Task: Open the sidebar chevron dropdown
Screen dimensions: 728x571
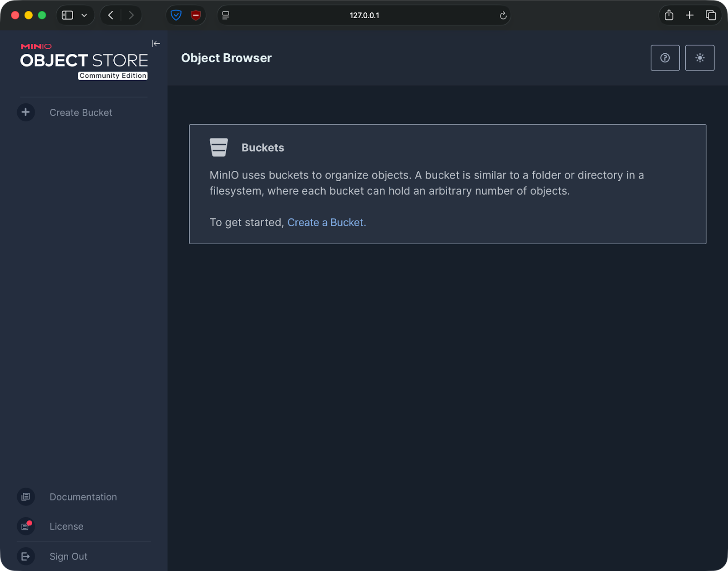Action: pos(83,15)
